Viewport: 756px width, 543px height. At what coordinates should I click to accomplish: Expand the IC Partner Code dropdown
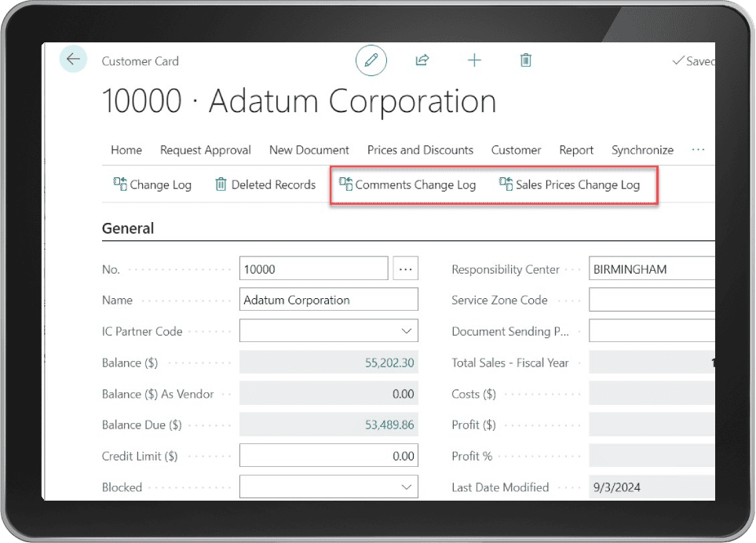click(x=407, y=331)
